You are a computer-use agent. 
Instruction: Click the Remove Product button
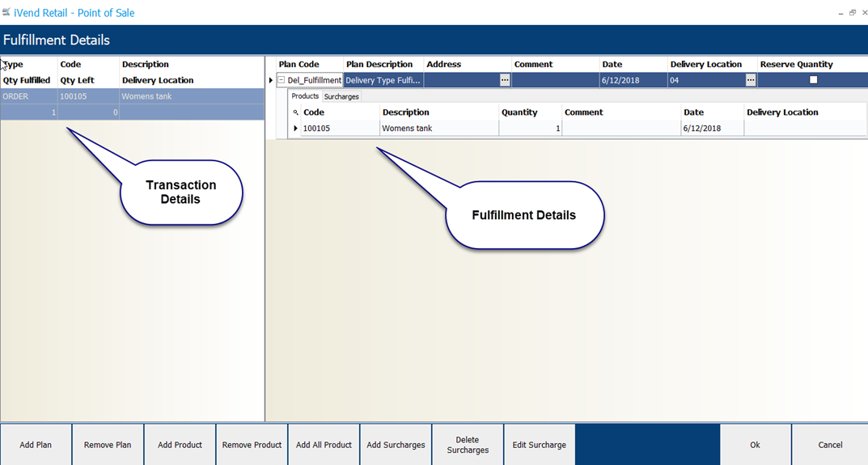[252, 445]
